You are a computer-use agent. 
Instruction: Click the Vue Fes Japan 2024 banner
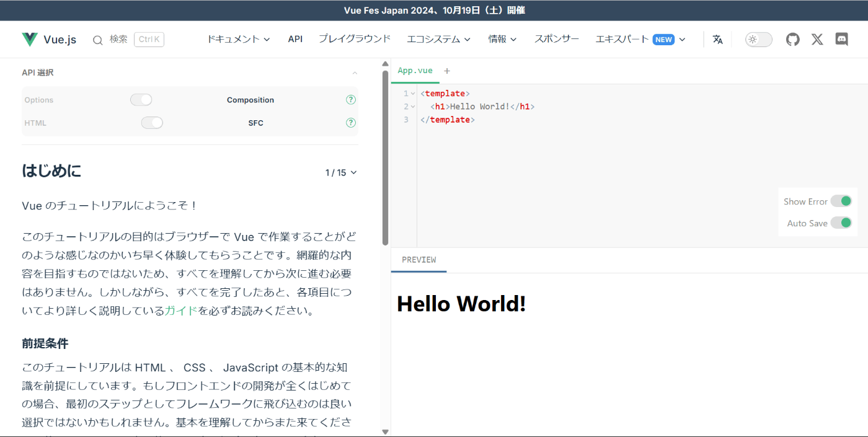click(x=434, y=11)
